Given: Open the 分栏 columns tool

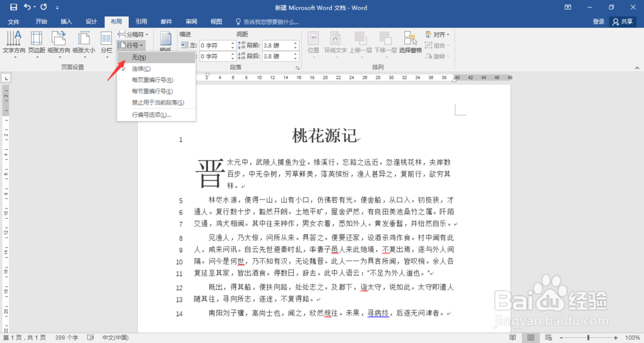Looking at the screenshot, I should 106,44.
